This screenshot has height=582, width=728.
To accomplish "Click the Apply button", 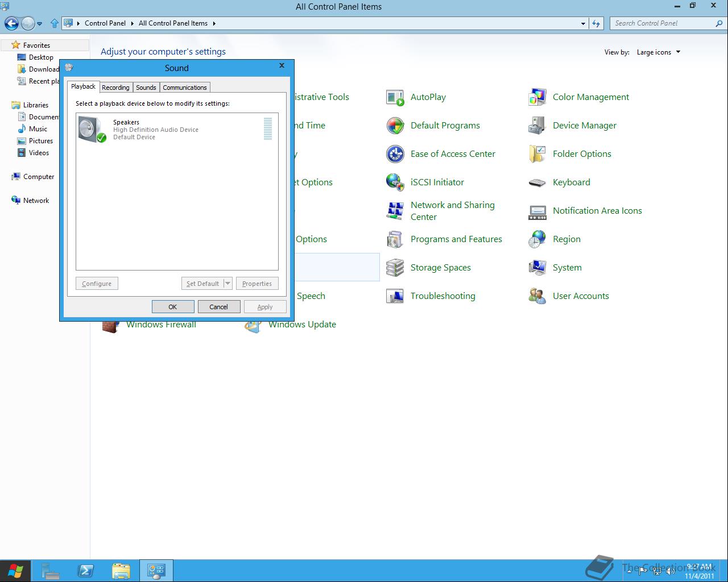I will (265, 307).
